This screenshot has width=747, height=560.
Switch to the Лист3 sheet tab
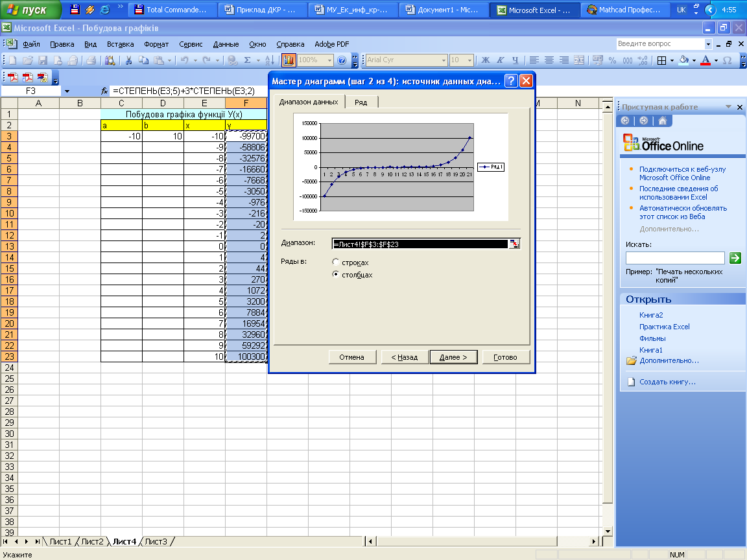(x=156, y=541)
